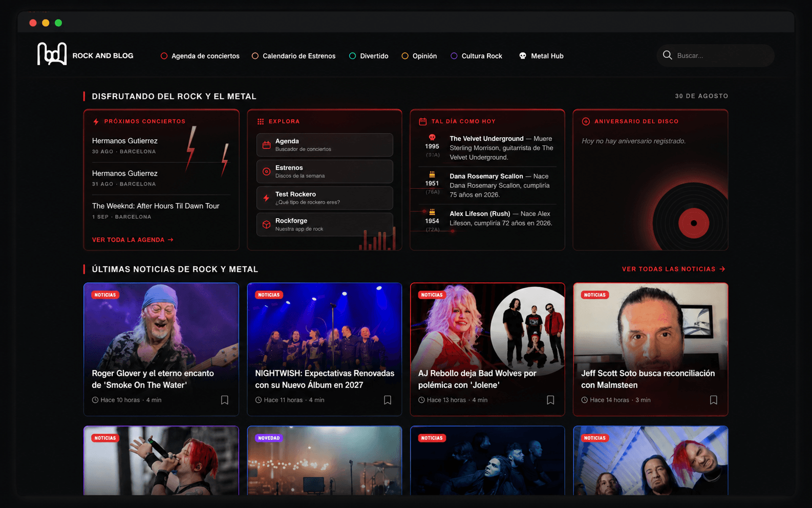
Task: Click the Rock and Blog logo icon
Action: coord(52,54)
